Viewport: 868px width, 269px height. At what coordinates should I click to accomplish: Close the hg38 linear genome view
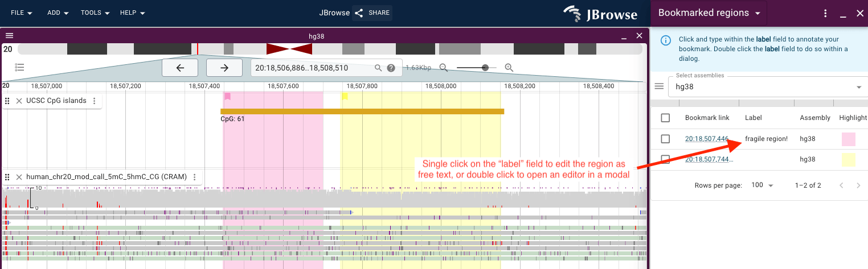639,36
